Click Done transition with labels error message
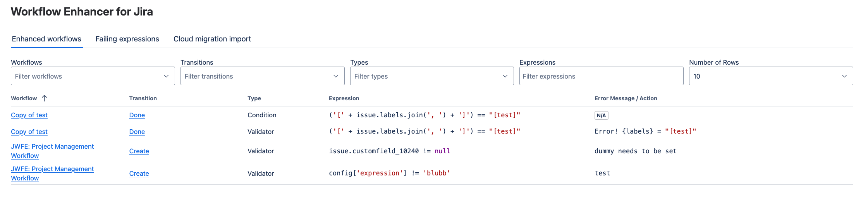This screenshot has width=868, height=199. click(x=137, y=132)
